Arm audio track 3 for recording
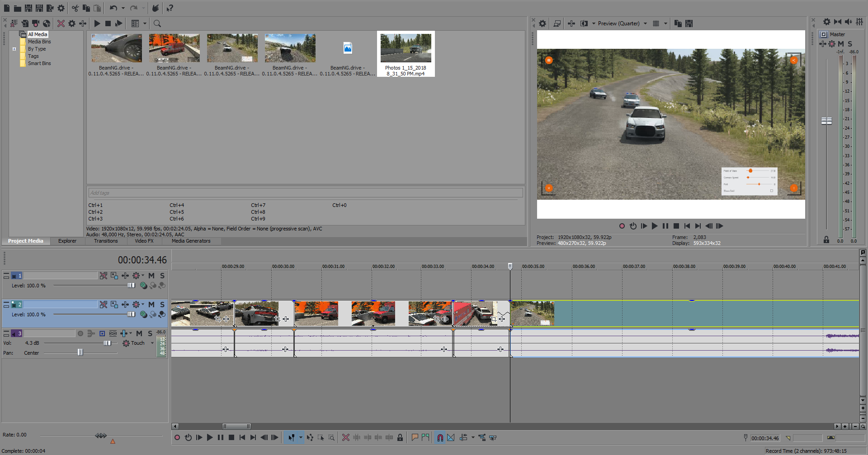The height and width of the screenshot is (455, 868). point(80,333)
